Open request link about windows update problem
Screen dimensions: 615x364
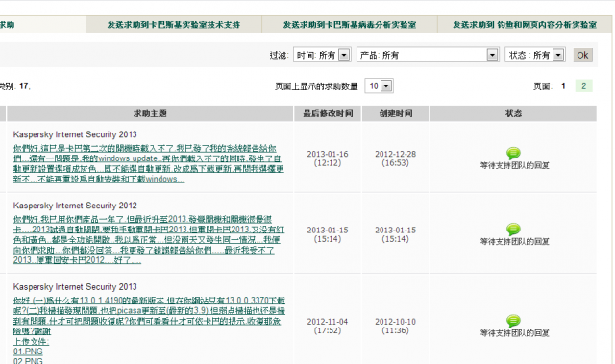point(148,164)
